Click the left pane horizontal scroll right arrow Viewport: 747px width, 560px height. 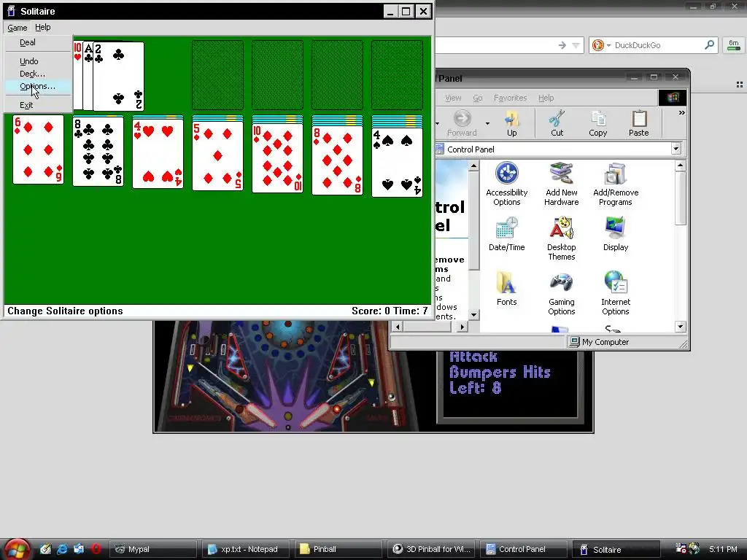(x=462, y=327)
